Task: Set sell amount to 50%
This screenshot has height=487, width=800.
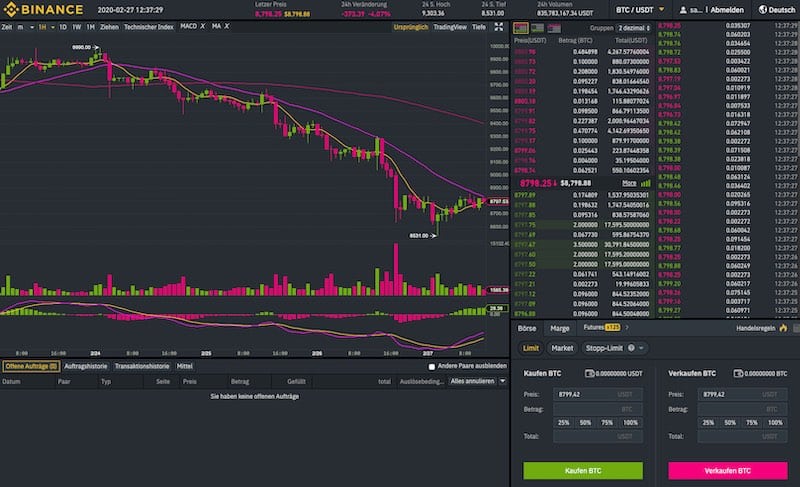Action: 730,423
